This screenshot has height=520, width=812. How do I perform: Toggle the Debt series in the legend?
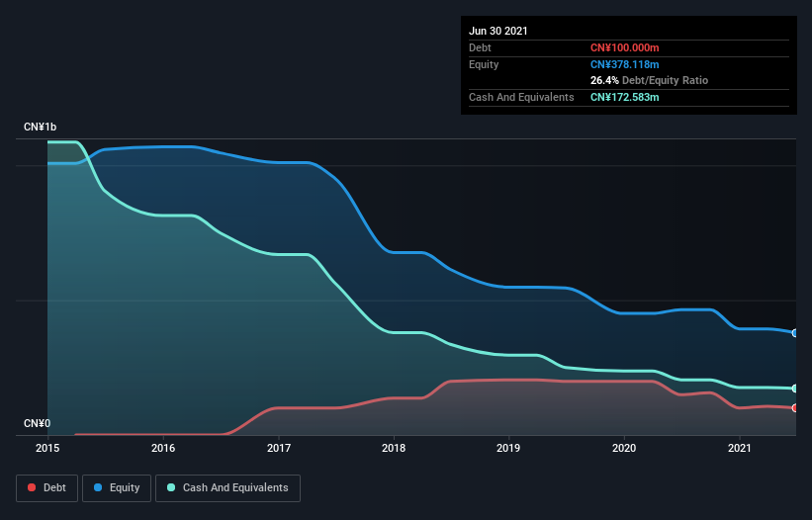[47, 488]
